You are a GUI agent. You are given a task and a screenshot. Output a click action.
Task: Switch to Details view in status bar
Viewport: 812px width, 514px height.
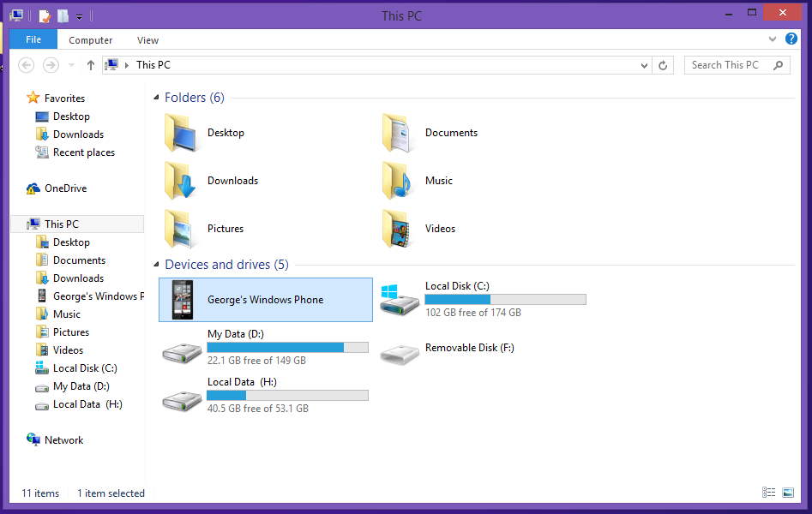(x=768, y=493)
